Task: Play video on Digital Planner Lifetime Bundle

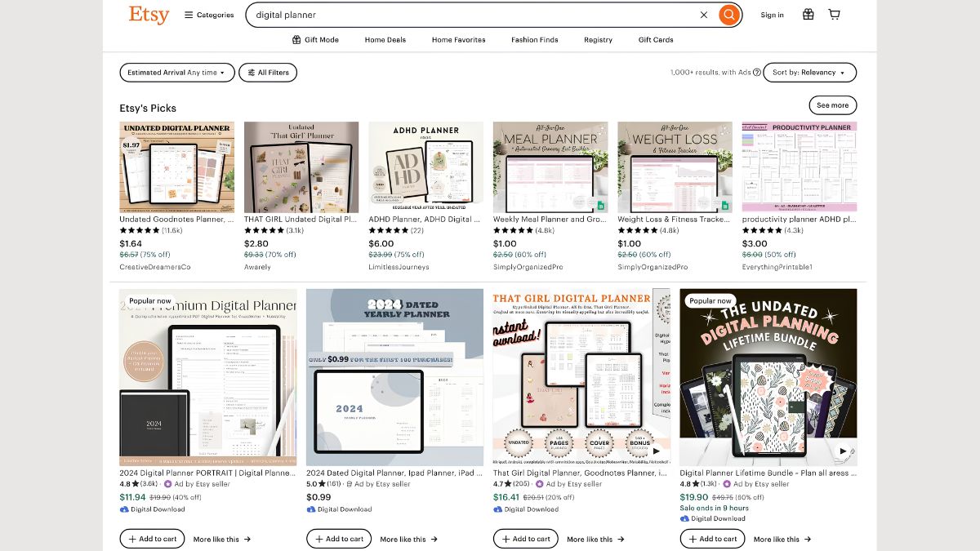Action: (x=844, y=451)
